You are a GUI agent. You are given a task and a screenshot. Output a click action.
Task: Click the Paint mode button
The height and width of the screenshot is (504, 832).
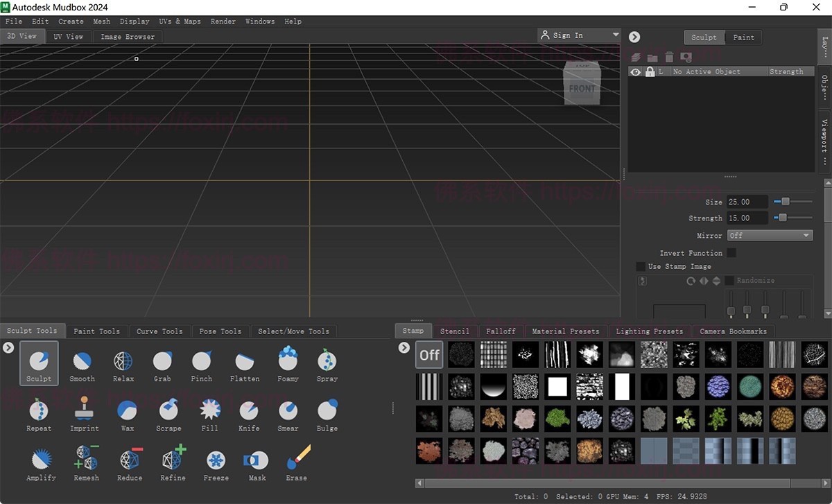click(743, 37)
